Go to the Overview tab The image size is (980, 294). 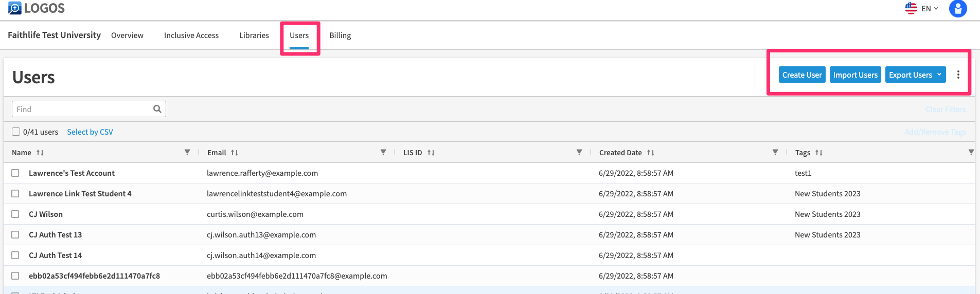(x=127, y=35)
